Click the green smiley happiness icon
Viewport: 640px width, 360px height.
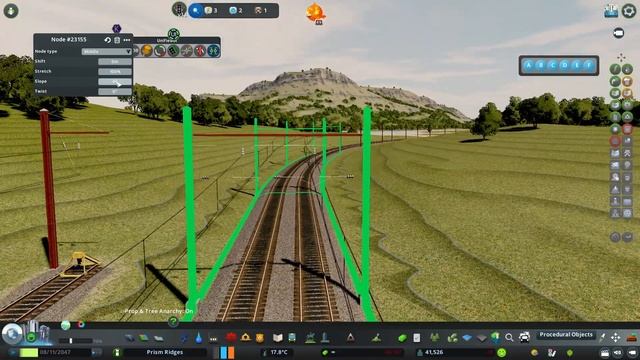coord(502,352)
